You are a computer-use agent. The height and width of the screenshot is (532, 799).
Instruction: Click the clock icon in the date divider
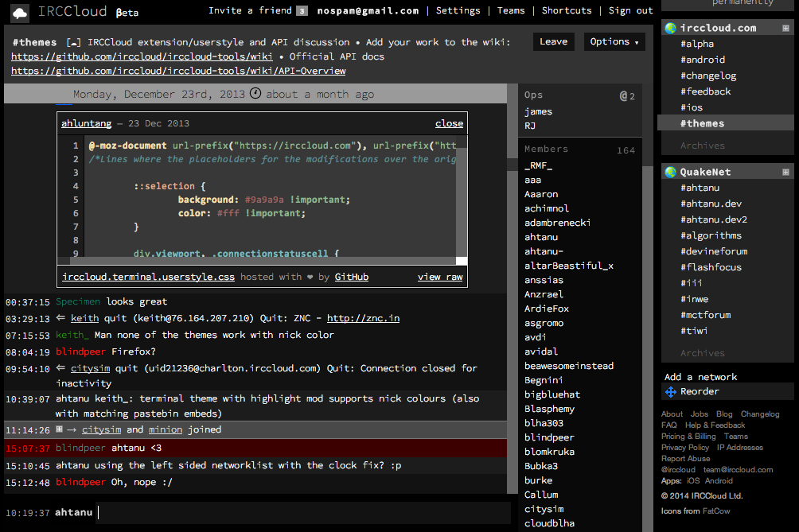click(255, 94)
